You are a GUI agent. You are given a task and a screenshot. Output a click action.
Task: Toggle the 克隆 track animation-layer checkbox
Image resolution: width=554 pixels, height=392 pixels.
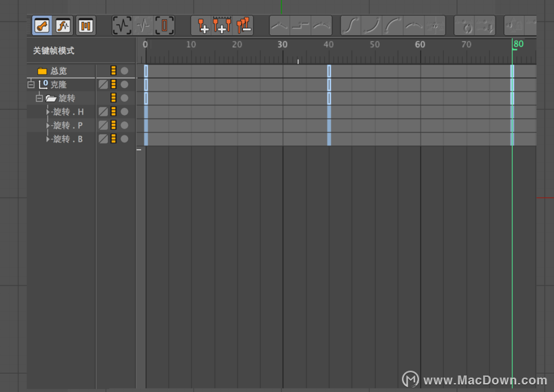pyautogui.click(x=103, y=84)
